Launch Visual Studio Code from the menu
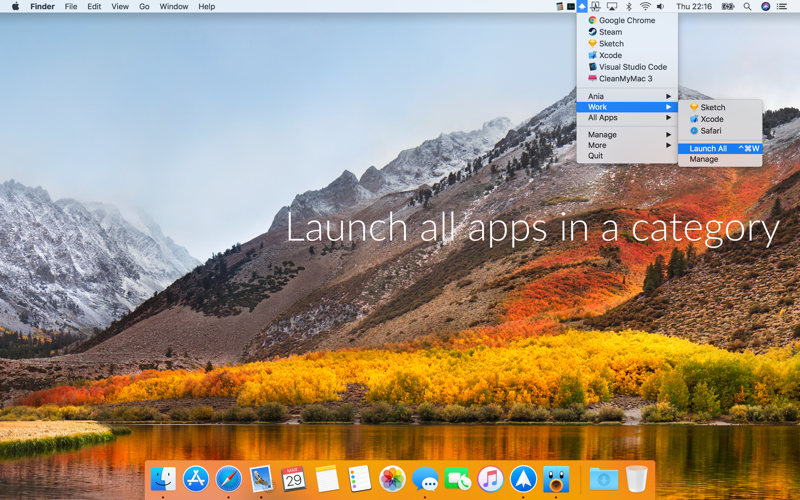Viewport: 800px width, 500px height. [627, 67]
